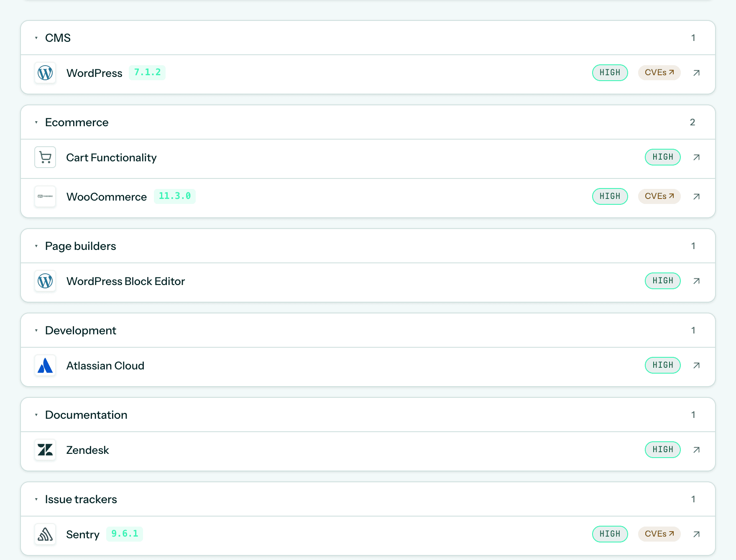The image size is (736, 560).
Task: Click the Atlassian Cloud logo icon
Action: coord(45,366)
